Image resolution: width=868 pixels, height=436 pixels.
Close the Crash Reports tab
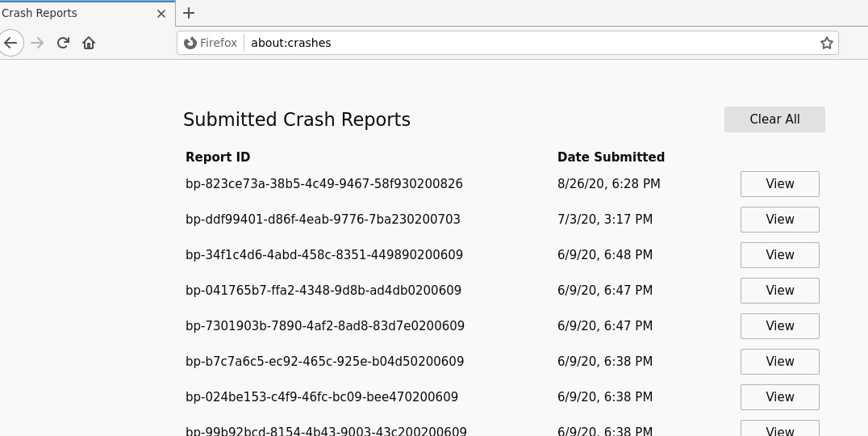pyautogui.click(x=161, y=14)
